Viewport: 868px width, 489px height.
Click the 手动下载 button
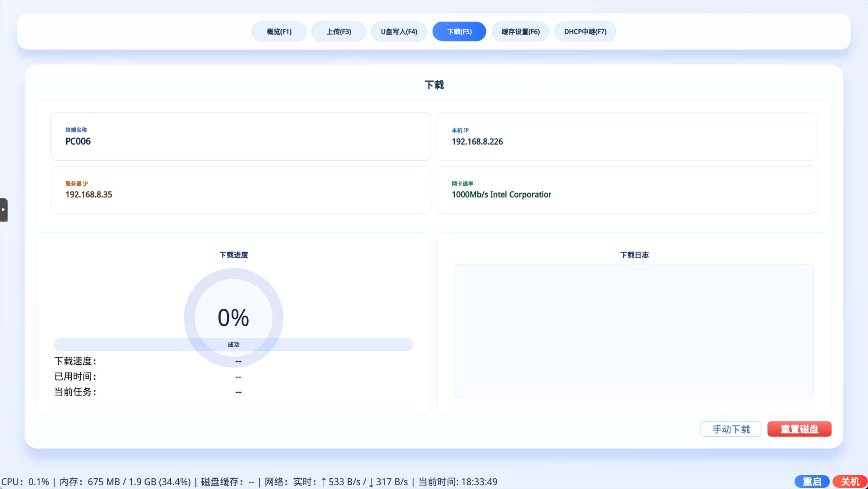click(731, 429)
